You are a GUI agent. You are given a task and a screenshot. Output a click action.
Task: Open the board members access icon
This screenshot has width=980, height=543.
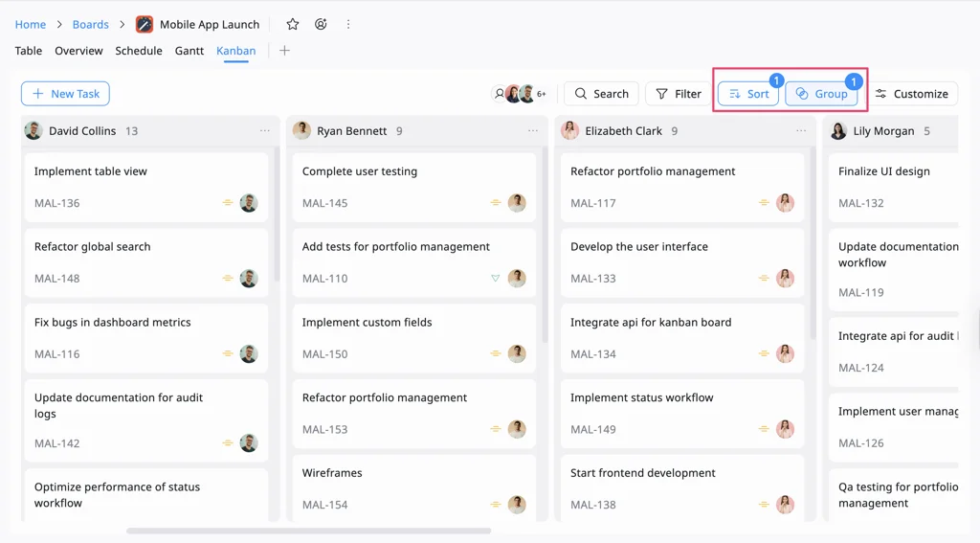click(321, 24)
